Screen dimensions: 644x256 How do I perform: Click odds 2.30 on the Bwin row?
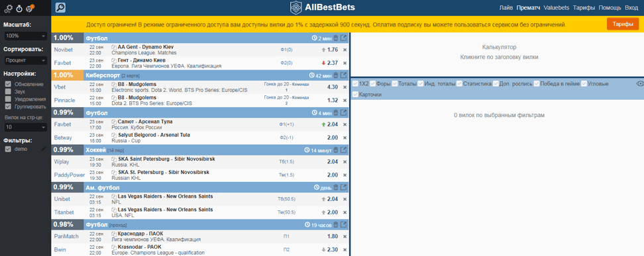333,249
